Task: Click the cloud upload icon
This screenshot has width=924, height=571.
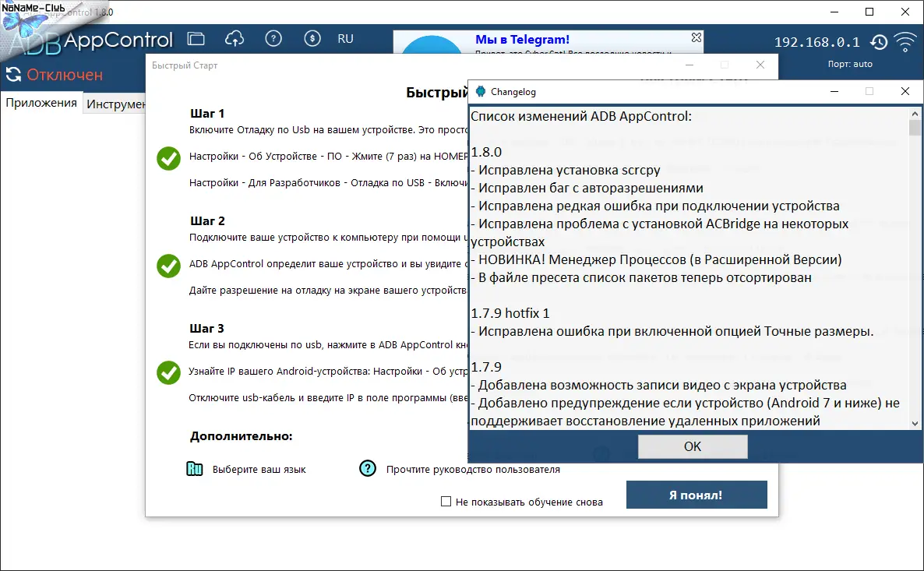Action: pyautogui.click(x=235, y=39)
